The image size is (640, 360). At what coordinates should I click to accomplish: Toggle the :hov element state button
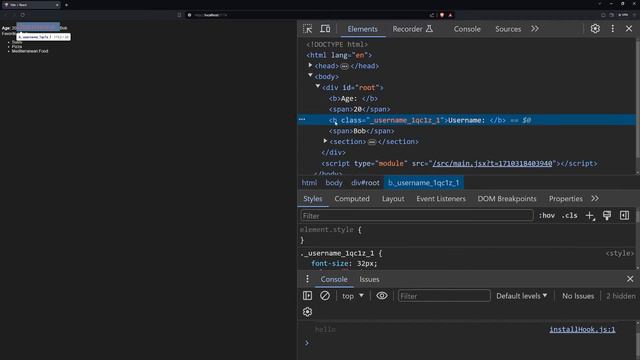(x=547, y=216)
